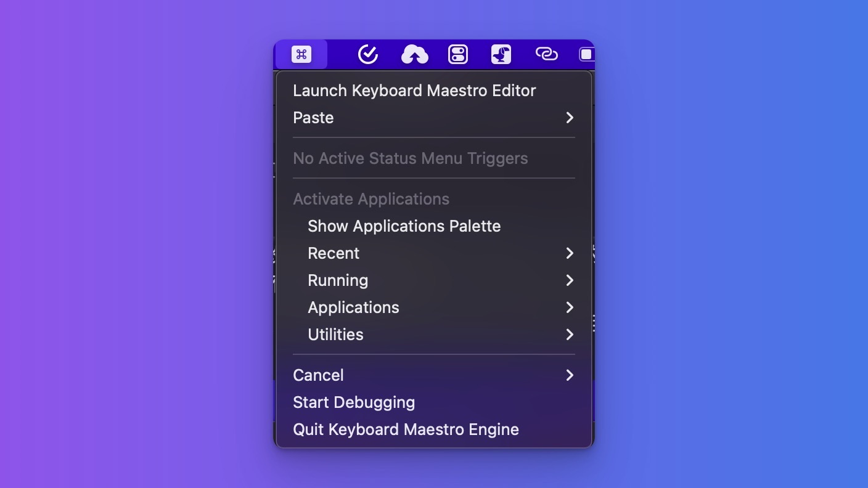Choose Start Debugging
868x488 pixels.
434,402
